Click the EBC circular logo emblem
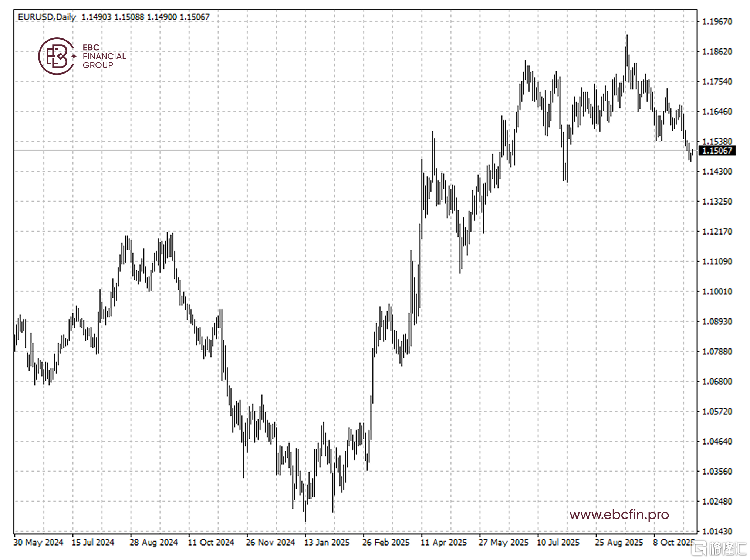The height and width of the screenshot is (560, 750). 57,56
